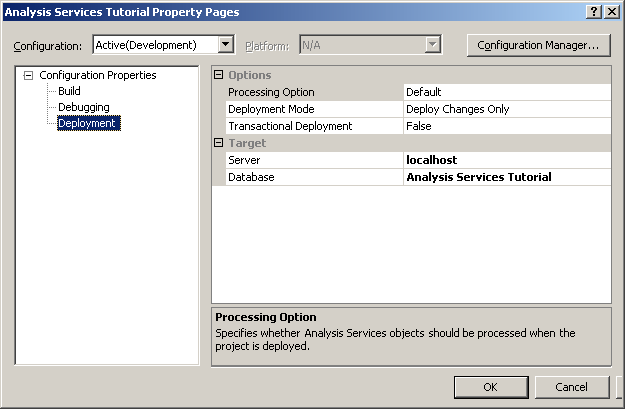Viewport: 625px width, 409px height.
Task: Select the Deployment tree item
Action: tap(87, 123)
